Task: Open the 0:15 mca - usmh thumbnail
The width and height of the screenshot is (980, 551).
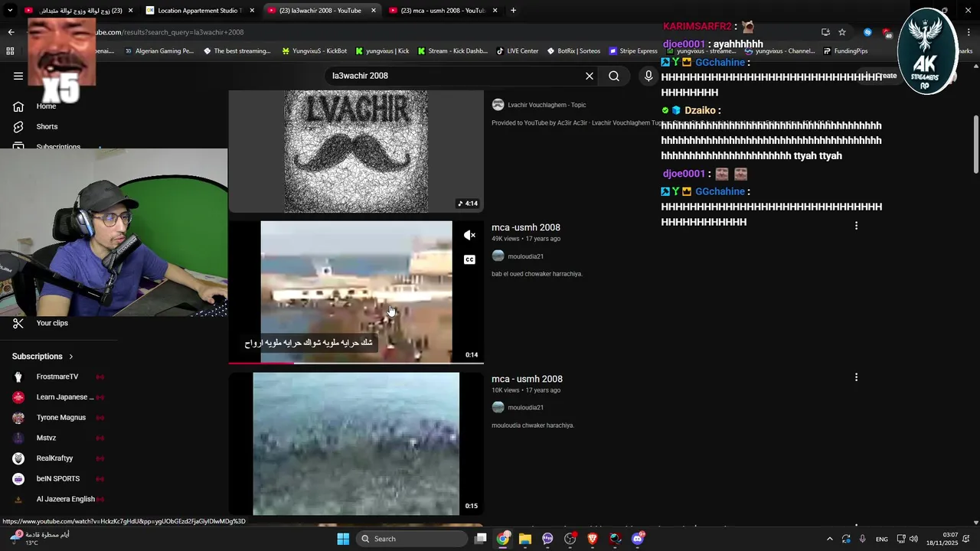Action: (356, 444)
